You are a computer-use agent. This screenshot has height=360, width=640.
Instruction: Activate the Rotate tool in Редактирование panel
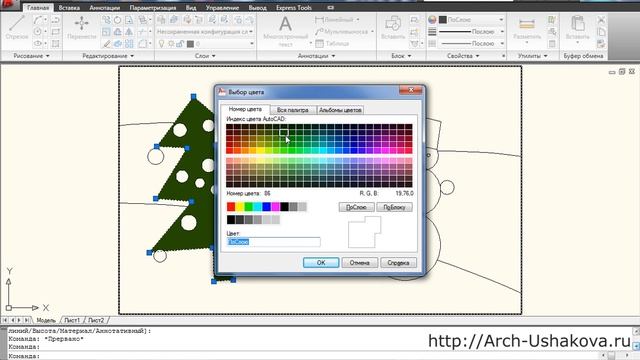(118, 20)
